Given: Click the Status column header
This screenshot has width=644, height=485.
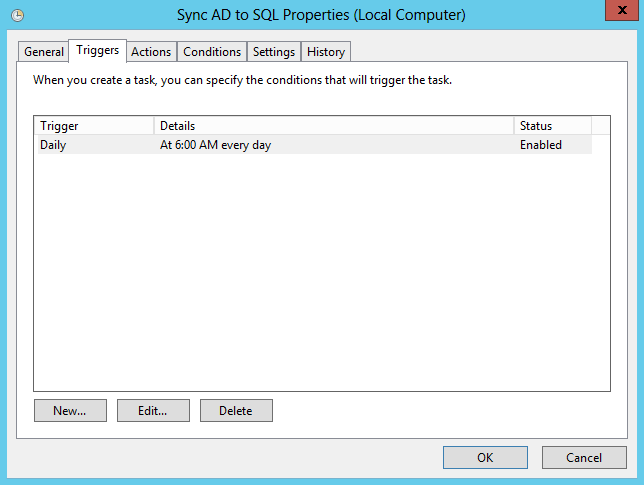Looking at the screenshot, I should (553, 126).
